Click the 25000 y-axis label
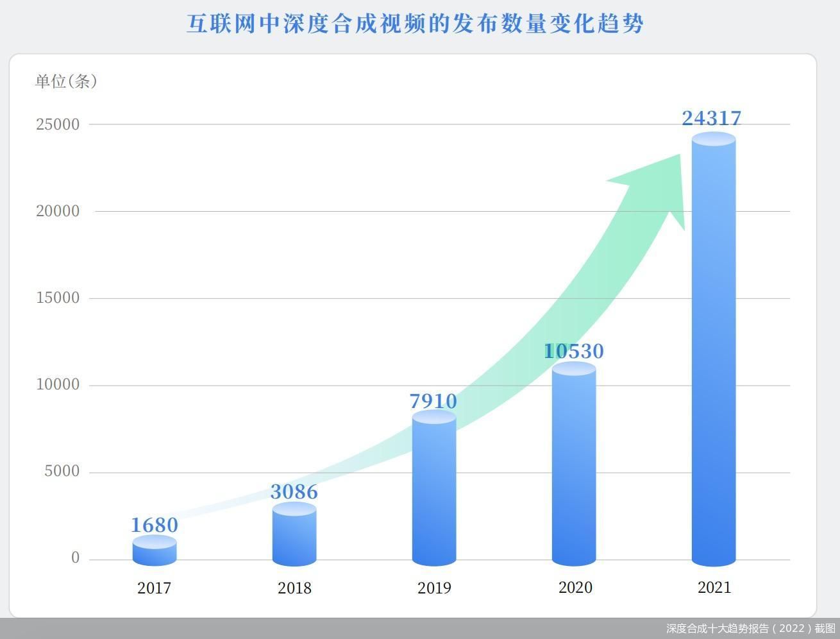This screenshot has height=639, width=840. 58,124
